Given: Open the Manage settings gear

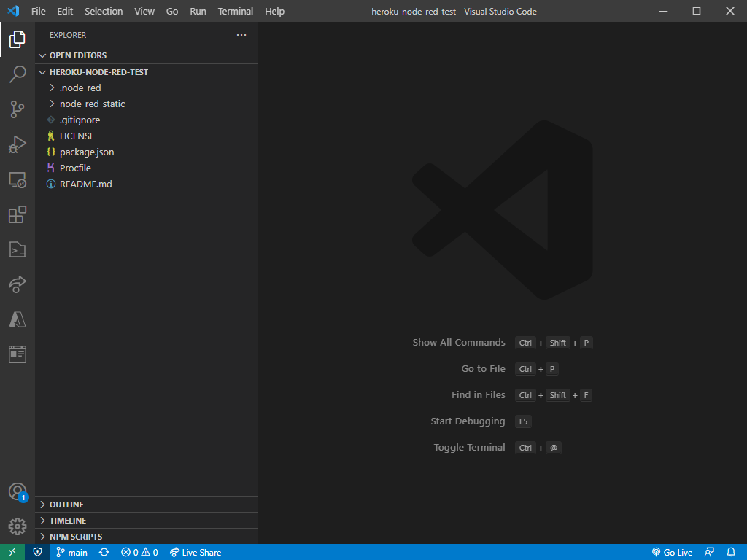Looking at the screenshot, I should pyautogui.click(x=18, y=526).
